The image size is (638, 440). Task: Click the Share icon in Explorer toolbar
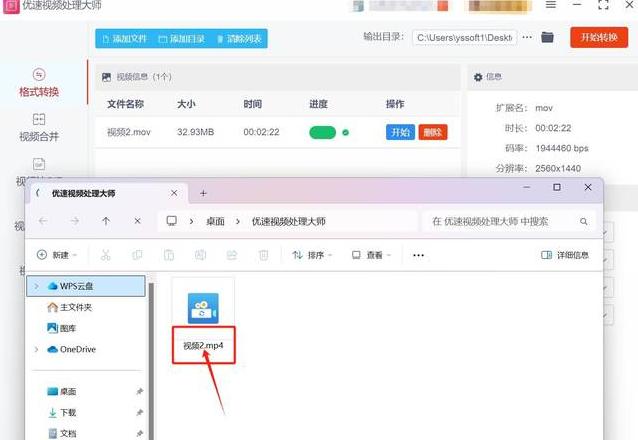[232, 255]
